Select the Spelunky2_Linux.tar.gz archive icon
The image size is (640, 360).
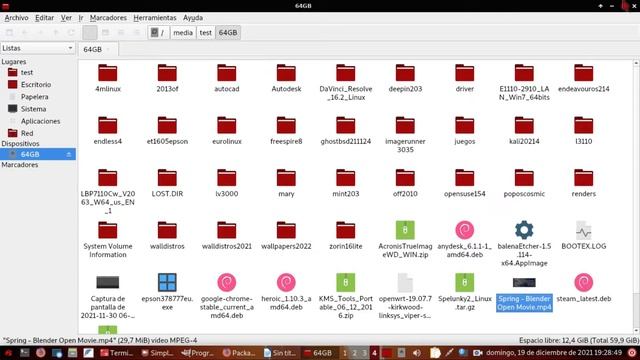(x=464, y=282)
